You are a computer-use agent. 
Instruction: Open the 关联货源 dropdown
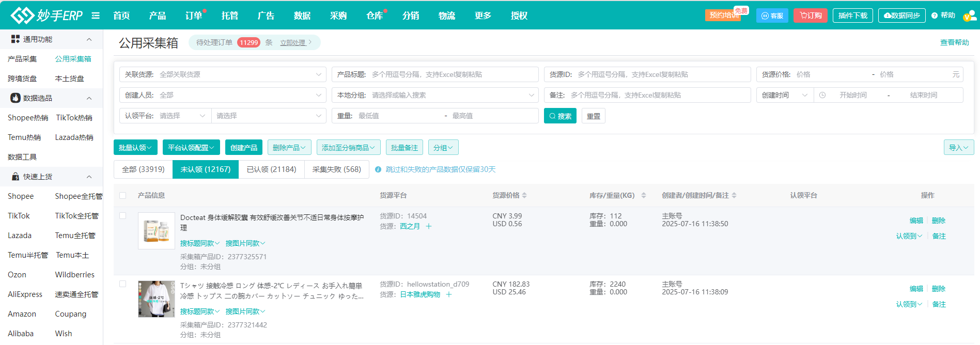[223, 74]
